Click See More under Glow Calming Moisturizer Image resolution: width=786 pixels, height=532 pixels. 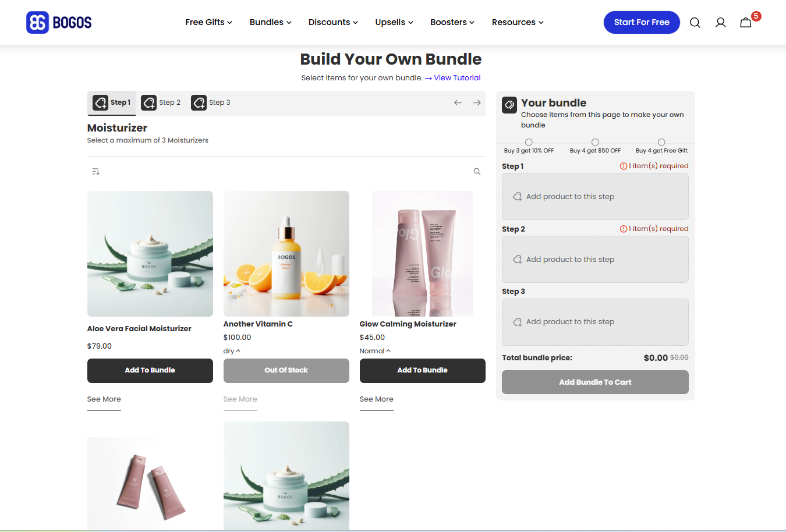376,399
